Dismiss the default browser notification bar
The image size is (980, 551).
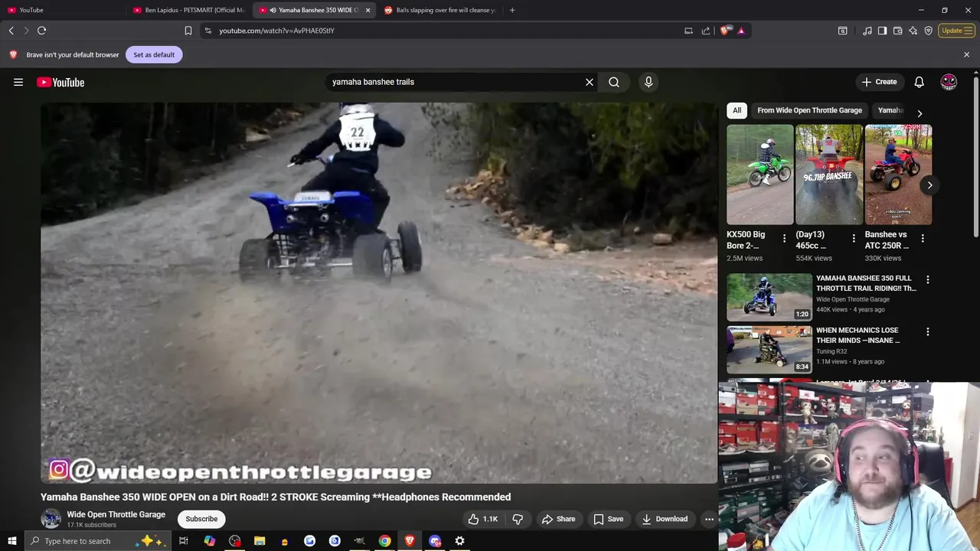click(x=966, y=54)
